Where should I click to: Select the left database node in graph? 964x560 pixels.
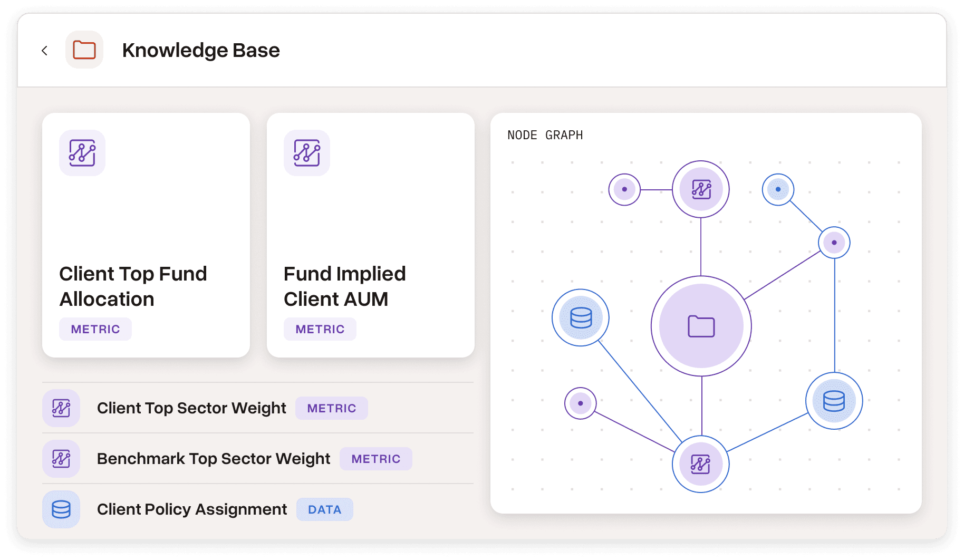tap(581, 318)
